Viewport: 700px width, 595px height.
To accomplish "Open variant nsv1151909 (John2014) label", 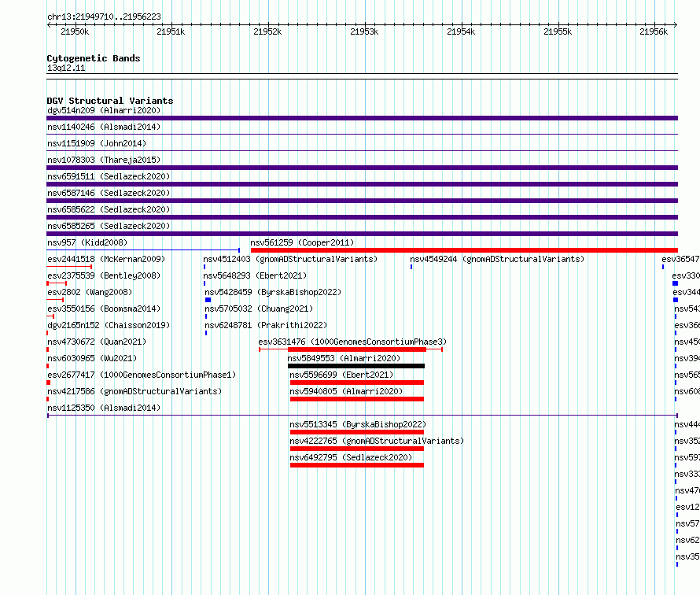I will click(x=97, y=143).
